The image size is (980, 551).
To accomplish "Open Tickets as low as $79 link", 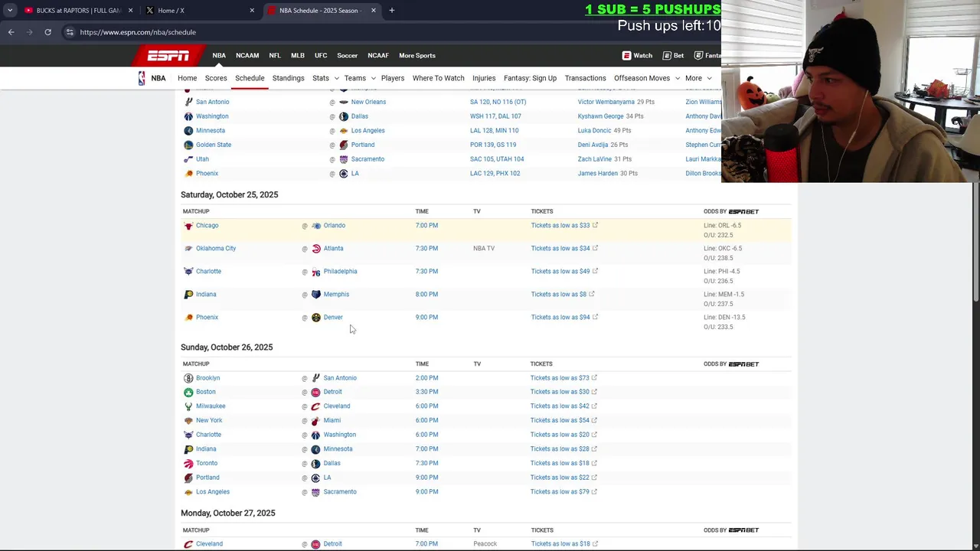I will pos(560,492).
